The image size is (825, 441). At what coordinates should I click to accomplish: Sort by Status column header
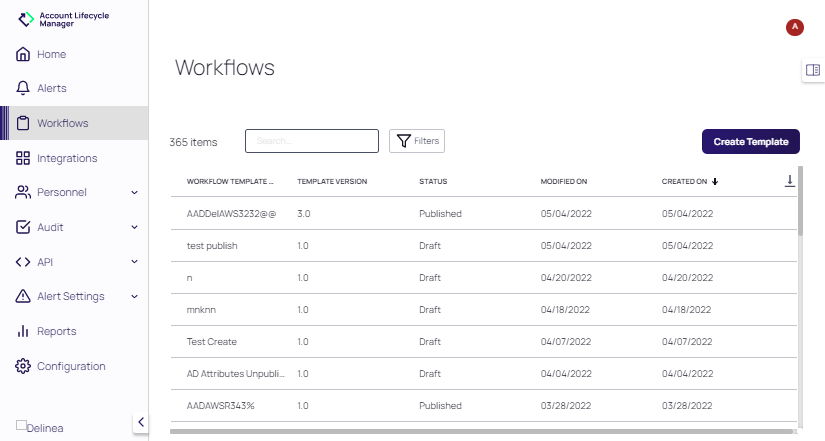pyautogui.click(x=433, y=182)
